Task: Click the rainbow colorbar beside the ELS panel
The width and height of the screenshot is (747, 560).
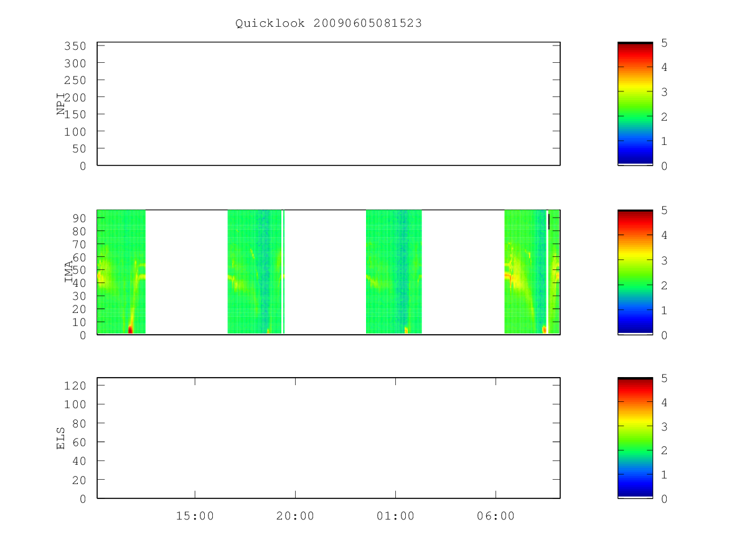Action: click(x=635, y=438)
